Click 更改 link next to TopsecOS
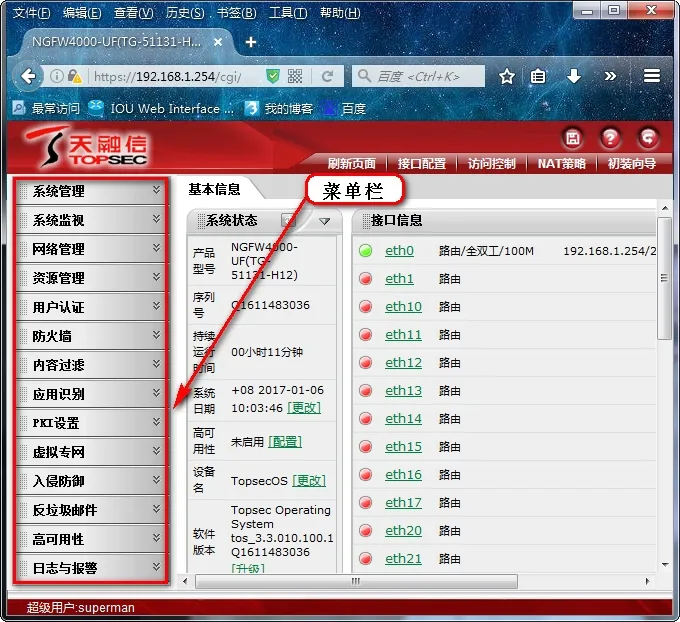This screenshot has width=680, height=622. (x=309, y=481)
